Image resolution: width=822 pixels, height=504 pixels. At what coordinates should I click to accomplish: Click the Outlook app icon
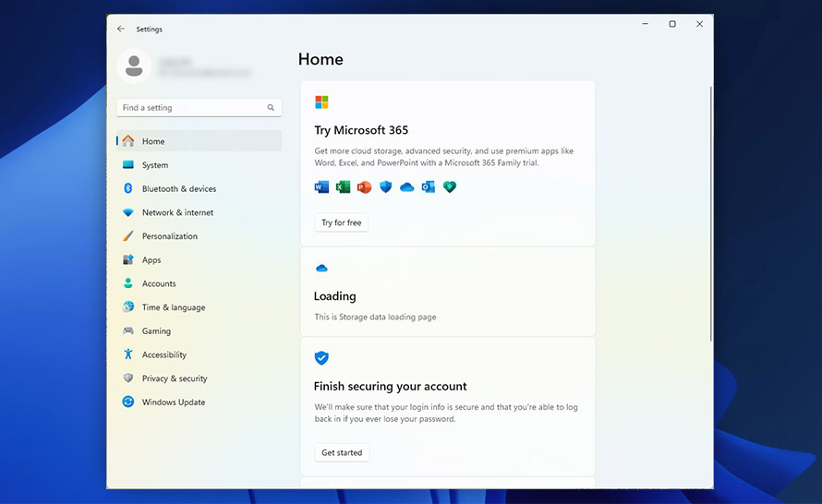pyautogui.click(x=429, y=186)
